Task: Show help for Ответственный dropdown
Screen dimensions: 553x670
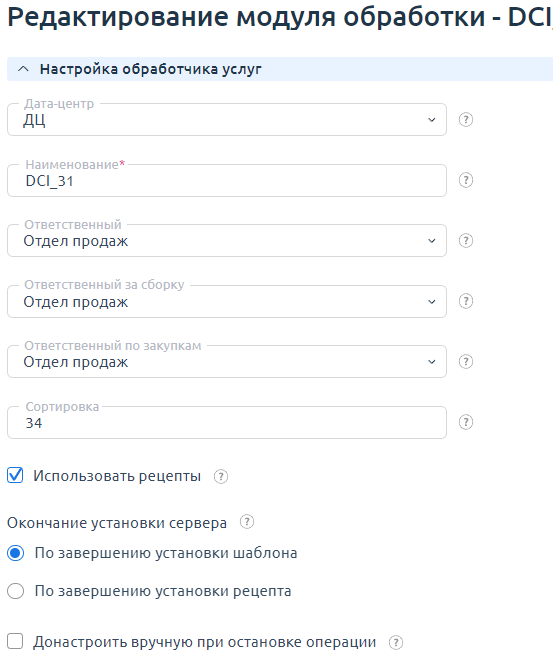Action: (x=465, y=241)
